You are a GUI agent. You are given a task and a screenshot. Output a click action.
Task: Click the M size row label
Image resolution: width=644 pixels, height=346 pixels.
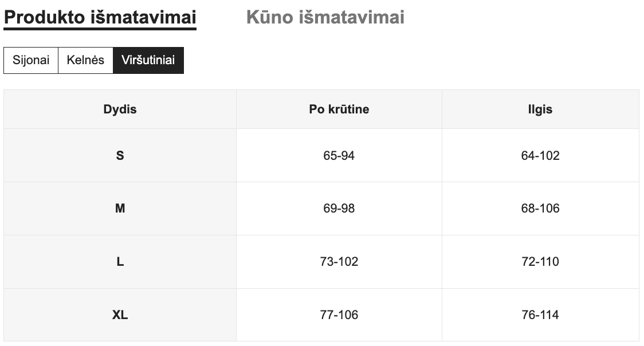click(120, 209)
